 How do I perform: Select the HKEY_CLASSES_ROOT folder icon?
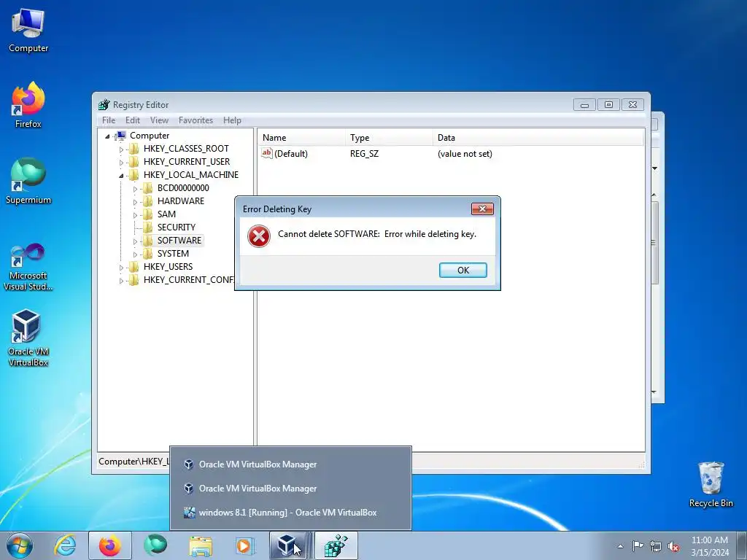[x=134, y=149]
